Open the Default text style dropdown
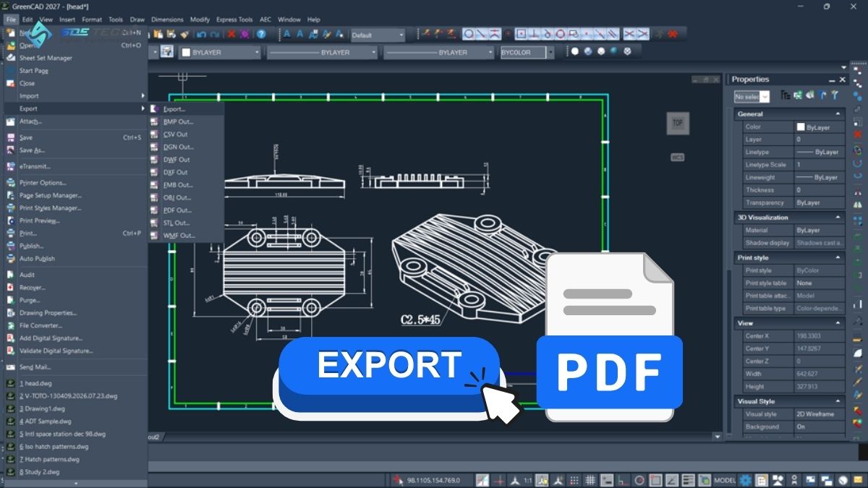 tap(401, 35)
